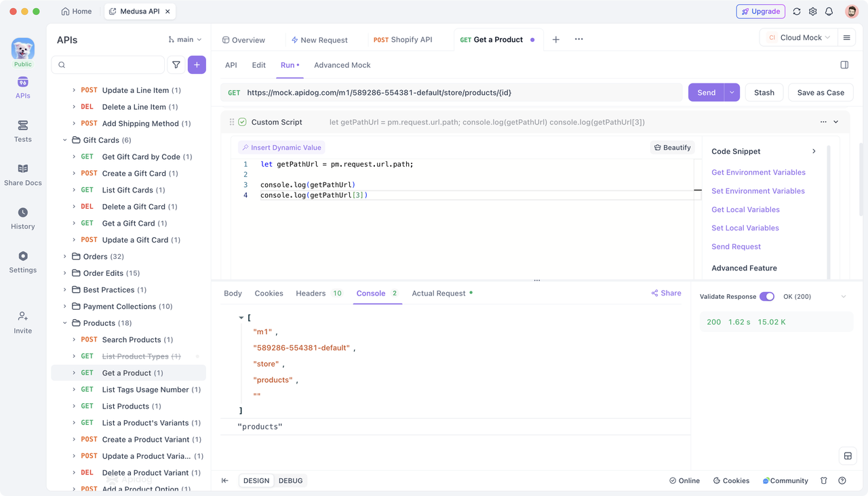Toggle the Custom Script enabled checkbox
The width and height of the screenshot is (868, 496).
(x=242, y=122)
